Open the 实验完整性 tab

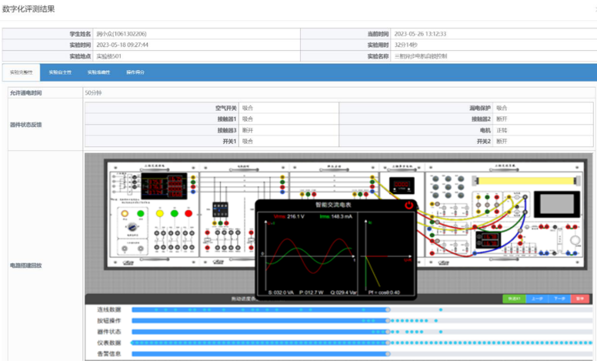point(21,72)
